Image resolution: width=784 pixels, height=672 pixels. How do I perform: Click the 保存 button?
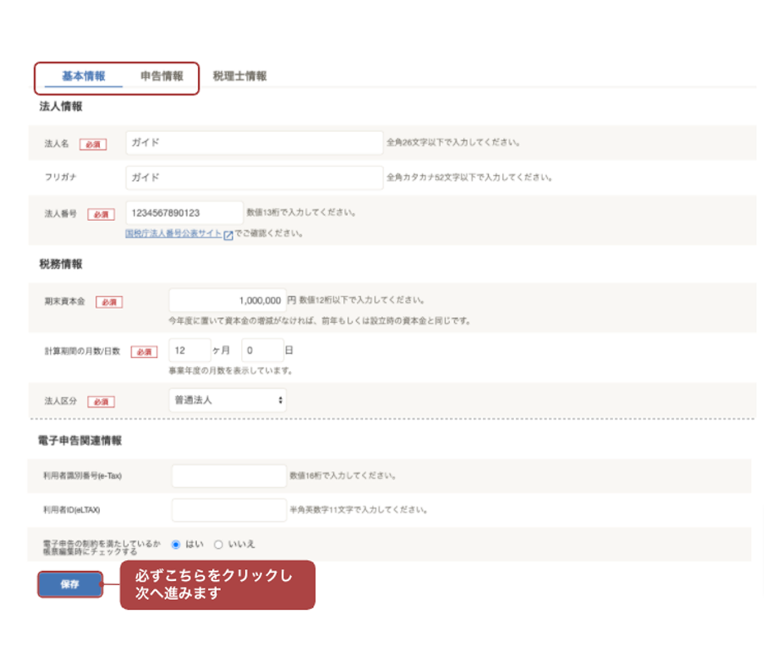[70, 585]
